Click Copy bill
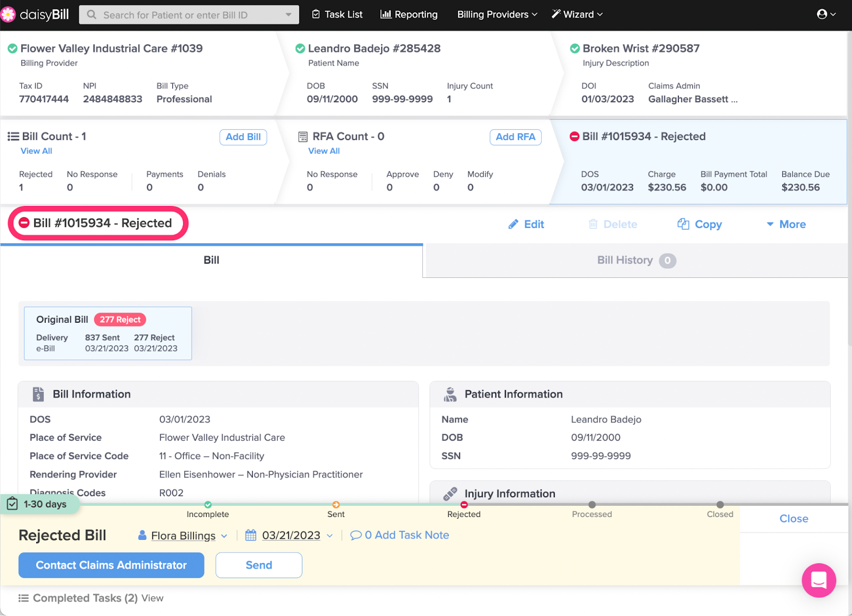 pos(700,224)
